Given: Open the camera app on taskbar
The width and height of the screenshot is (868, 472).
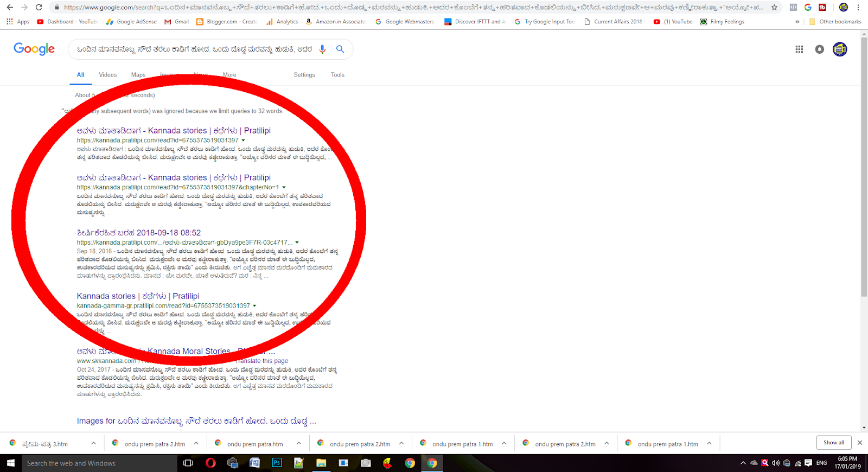Looking at the screenshot, I should pos(366,463).
